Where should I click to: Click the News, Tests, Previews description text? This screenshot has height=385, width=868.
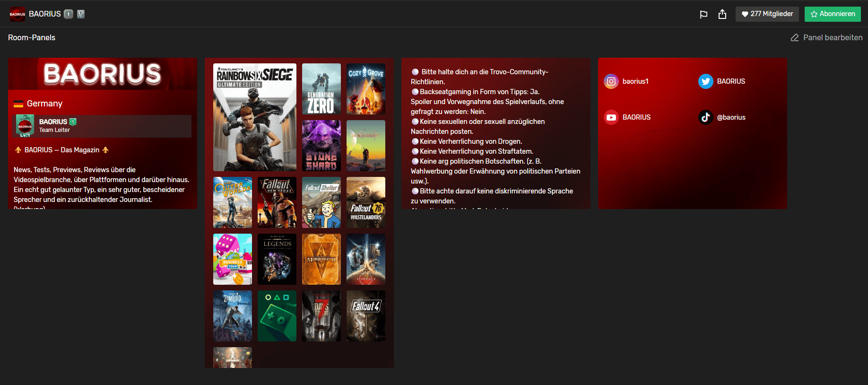[102, 184]
